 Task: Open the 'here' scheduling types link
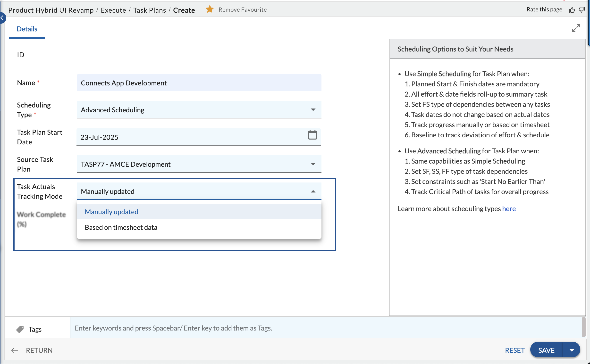(509, 209)
